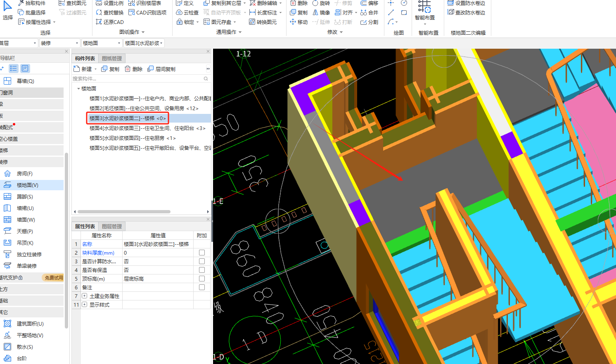Click the 还原CAD tool
This screenshot has width=616, height=364.
point(109,22)
